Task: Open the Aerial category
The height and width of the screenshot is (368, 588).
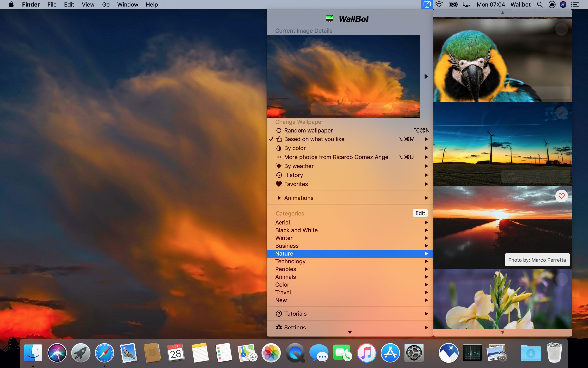Action: (x=350, y=222)
